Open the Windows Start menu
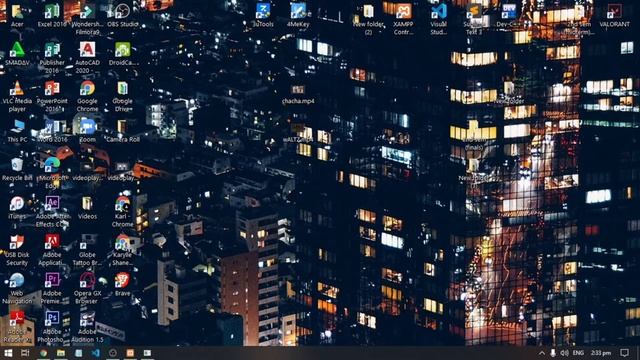 coord(8,353)
